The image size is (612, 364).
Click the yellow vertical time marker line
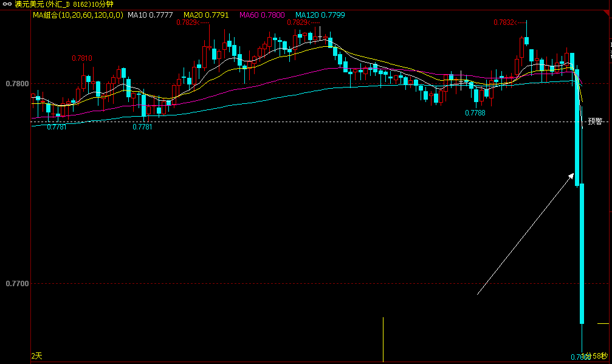(x=383, y=340)
